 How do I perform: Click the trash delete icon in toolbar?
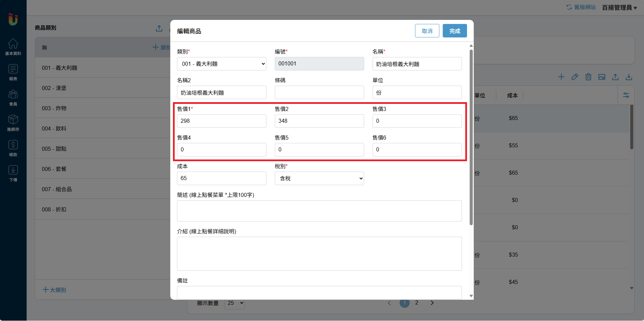(x=588, y=77)
